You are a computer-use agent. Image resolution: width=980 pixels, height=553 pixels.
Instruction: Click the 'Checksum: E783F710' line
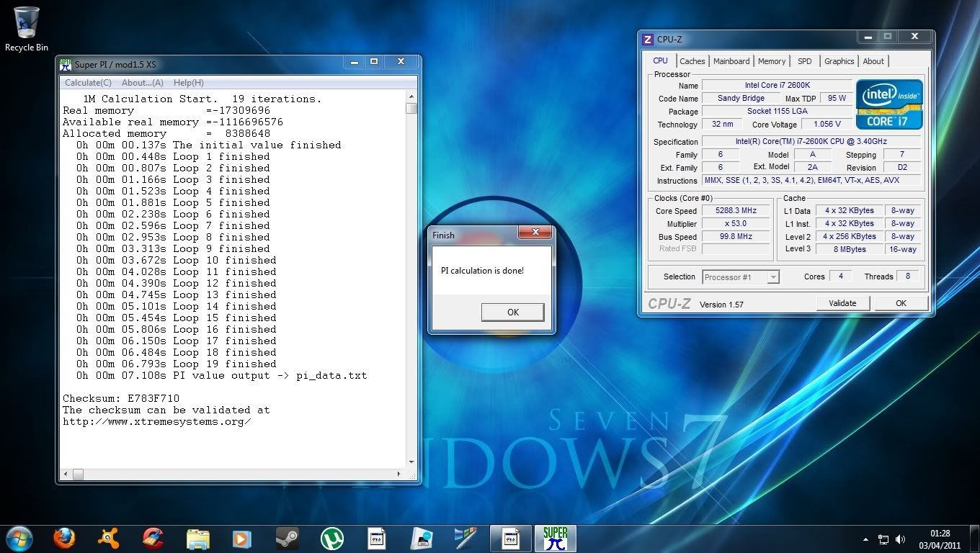[121, 398]
